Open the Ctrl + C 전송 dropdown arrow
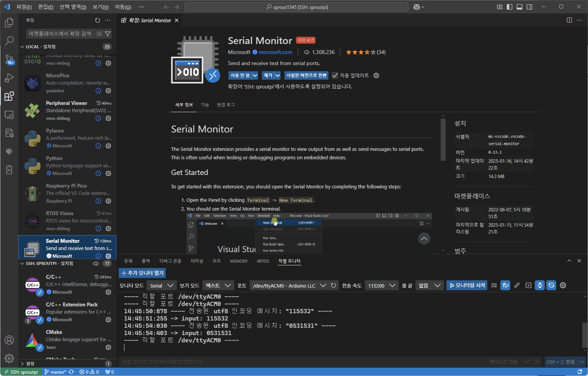The image size is (588, 376). [x=582, y=362]
